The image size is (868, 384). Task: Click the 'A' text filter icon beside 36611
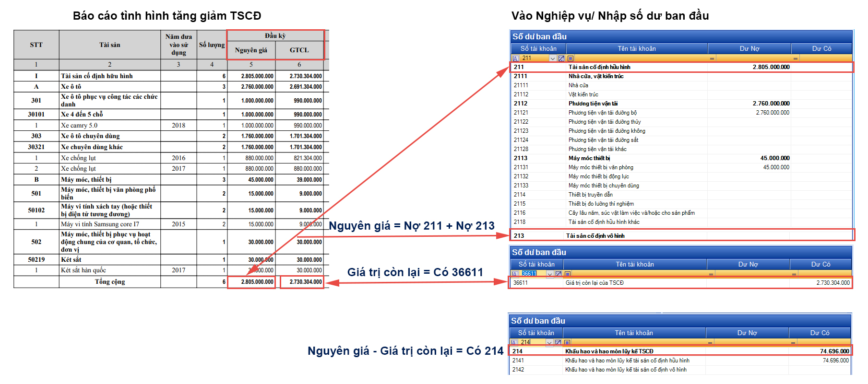pos(515,274)
